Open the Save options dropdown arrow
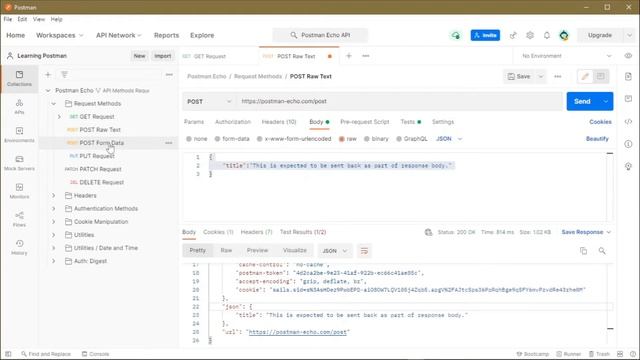640x360 pixels. 541,76
